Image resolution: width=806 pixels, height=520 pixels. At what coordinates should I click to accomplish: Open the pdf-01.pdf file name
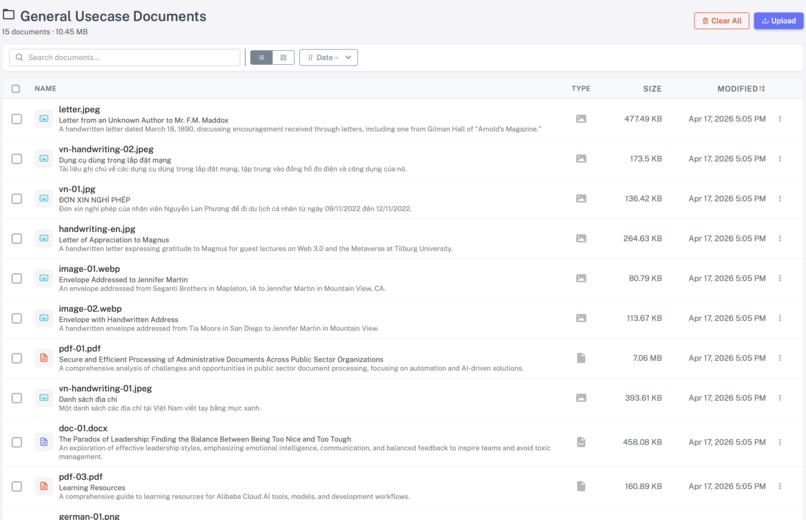pos(80,348)
